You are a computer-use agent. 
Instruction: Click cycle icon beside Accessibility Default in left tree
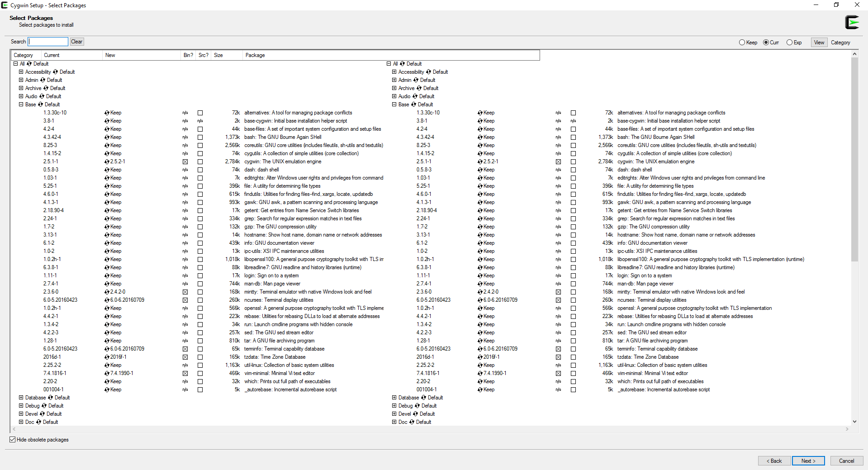(x=56, y=72)
